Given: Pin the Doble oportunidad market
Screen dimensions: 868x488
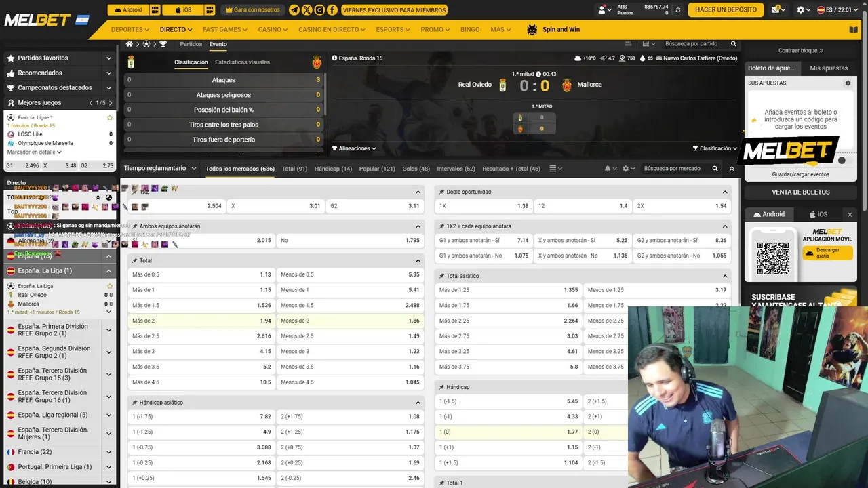Looking at the screenshot, I should coord(441,192).
